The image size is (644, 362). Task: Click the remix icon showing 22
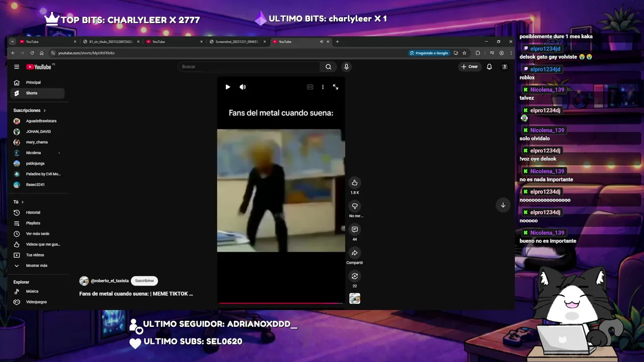coord(355,276)
